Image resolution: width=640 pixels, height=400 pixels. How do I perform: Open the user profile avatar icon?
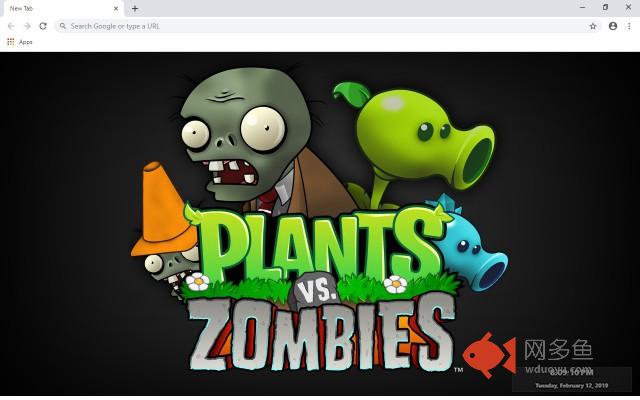coord(613,26)
